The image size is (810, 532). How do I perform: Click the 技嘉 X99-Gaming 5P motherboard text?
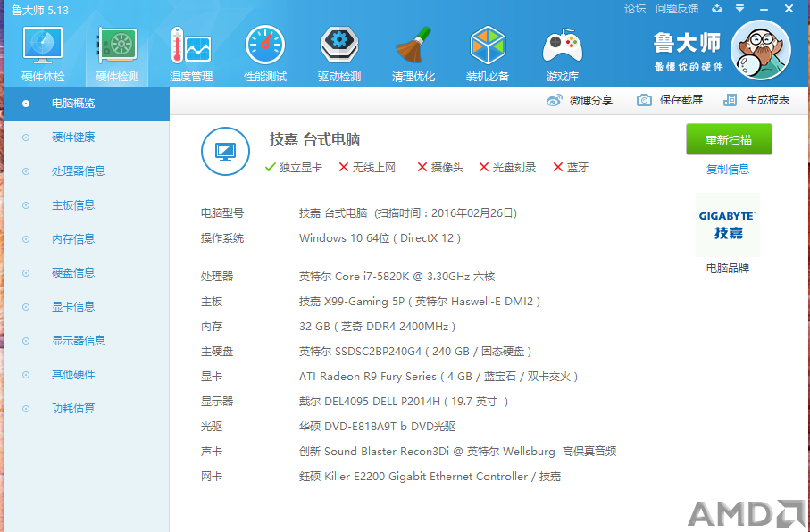point(420,301)
